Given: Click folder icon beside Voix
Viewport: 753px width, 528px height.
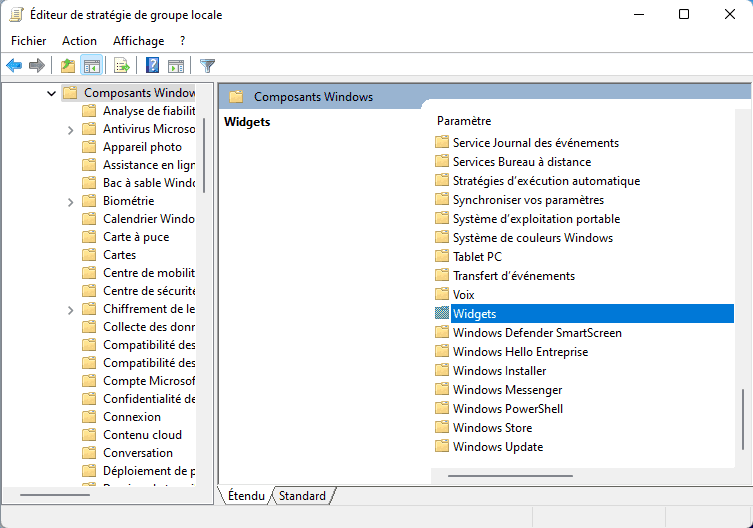Looking at the screenshot, I should coord(441,294).
